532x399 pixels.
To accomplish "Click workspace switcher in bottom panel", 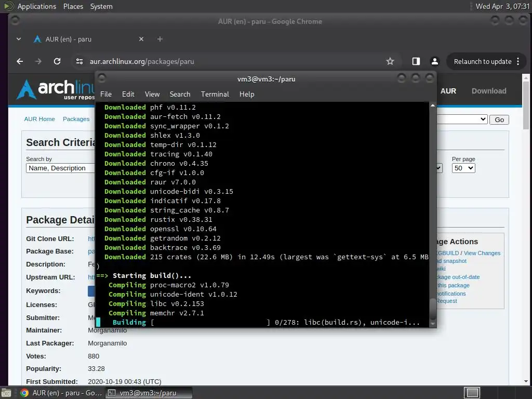I will click(x=472, y=393).
